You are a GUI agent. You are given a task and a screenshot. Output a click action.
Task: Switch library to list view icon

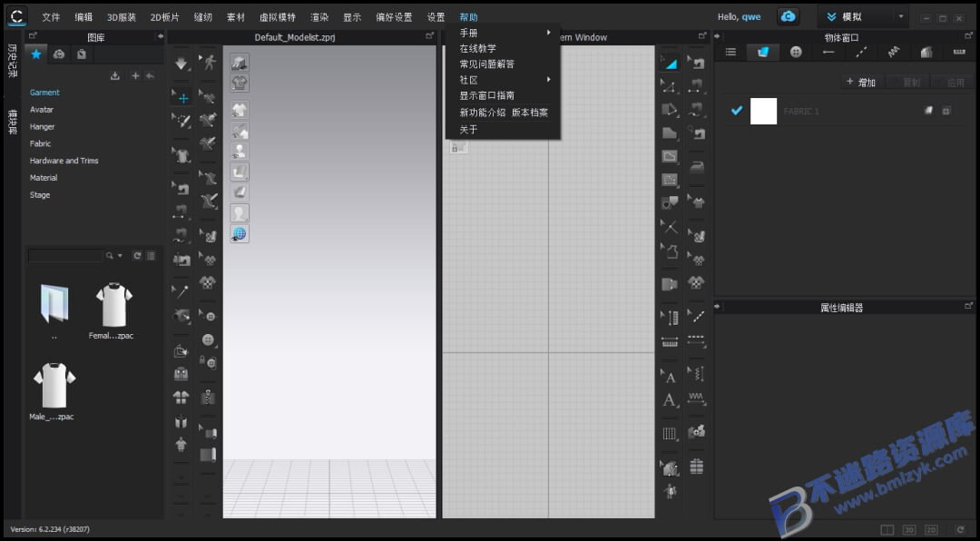click(151, 255)
